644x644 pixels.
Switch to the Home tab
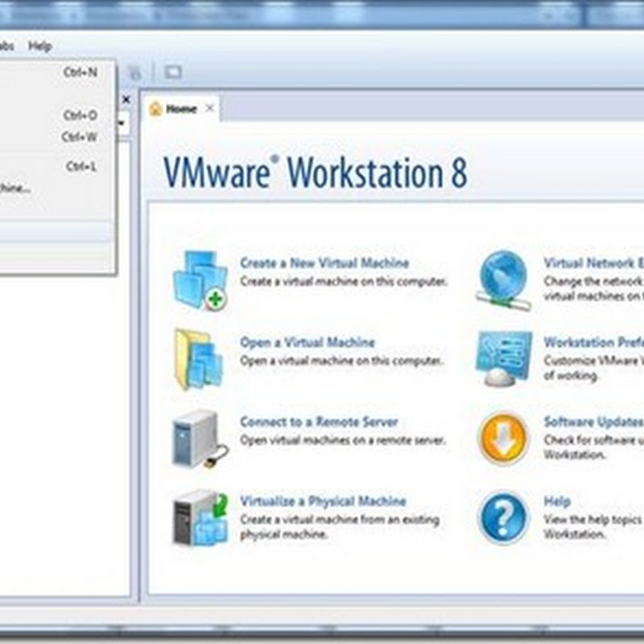click(182, 109)
